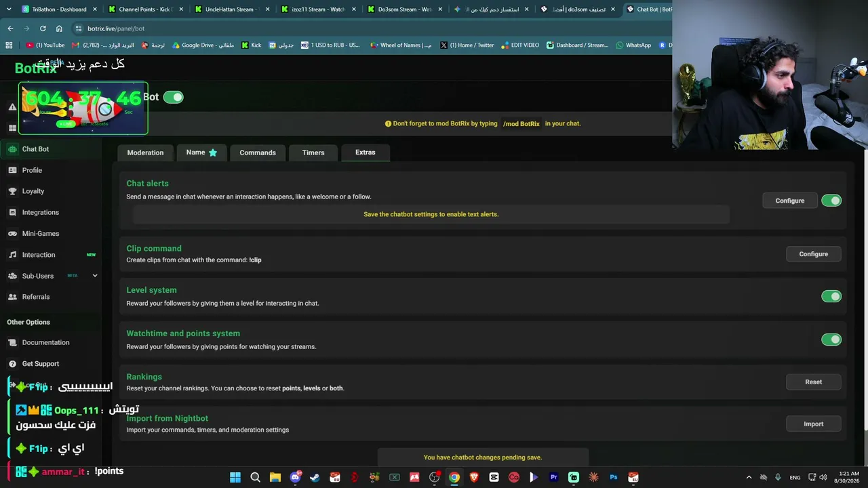The width and height of the screenshot is (868, 488).
Task: Click the Loyalty trophy icon
Action: (12, 191)
